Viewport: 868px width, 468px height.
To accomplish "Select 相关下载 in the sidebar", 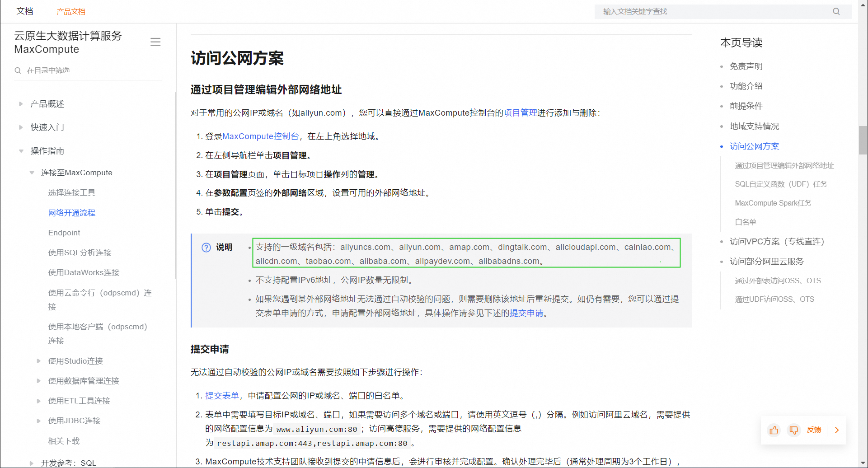I will point(64,441).
